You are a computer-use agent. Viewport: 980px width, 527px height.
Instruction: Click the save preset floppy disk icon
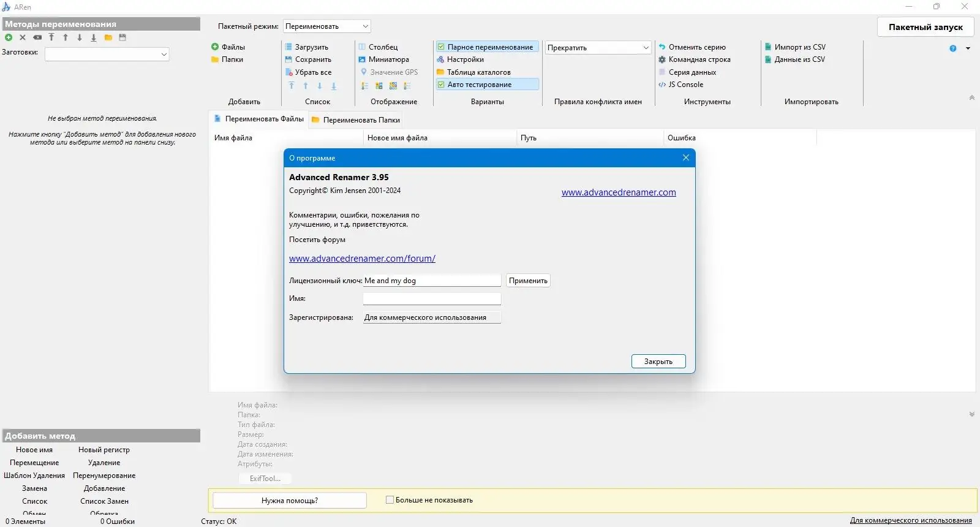123,37
